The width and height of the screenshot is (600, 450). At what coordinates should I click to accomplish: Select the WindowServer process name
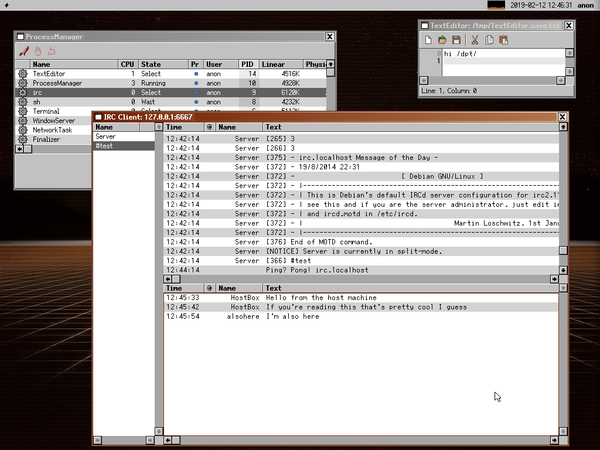click(54, 121)
